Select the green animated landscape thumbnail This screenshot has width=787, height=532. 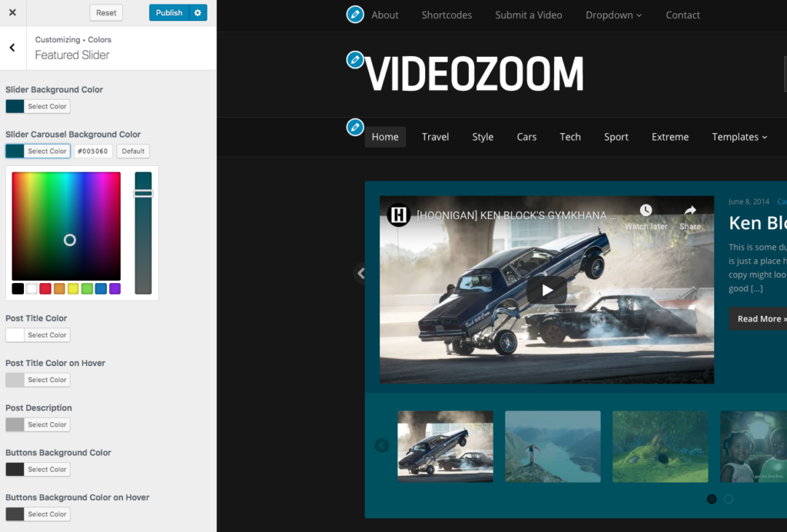tap(660, 446)
